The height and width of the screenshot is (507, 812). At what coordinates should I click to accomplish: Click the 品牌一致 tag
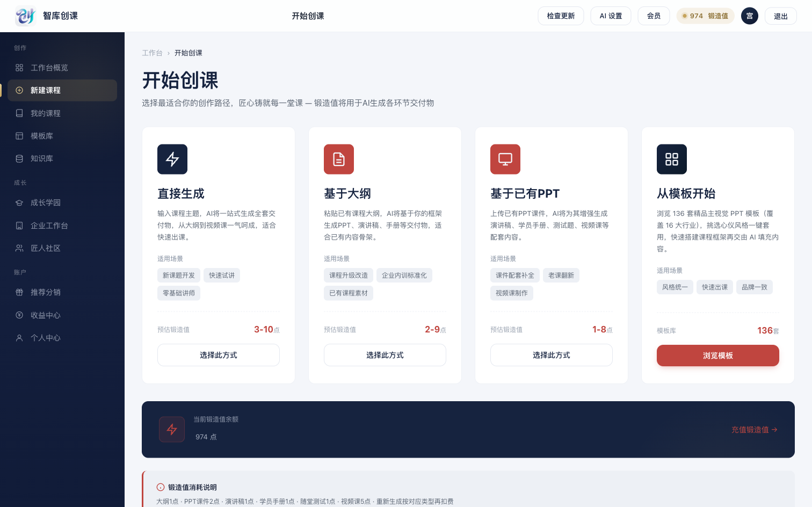pos(755,287)
